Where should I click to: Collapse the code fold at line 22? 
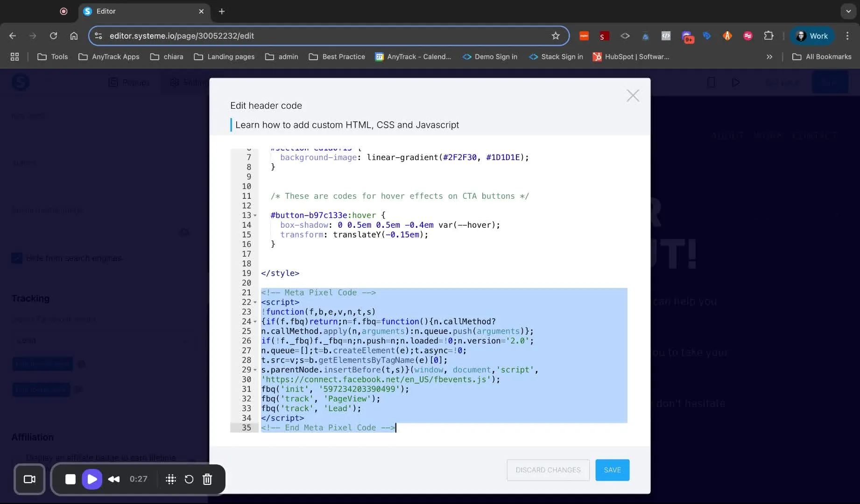pos(255,302)
